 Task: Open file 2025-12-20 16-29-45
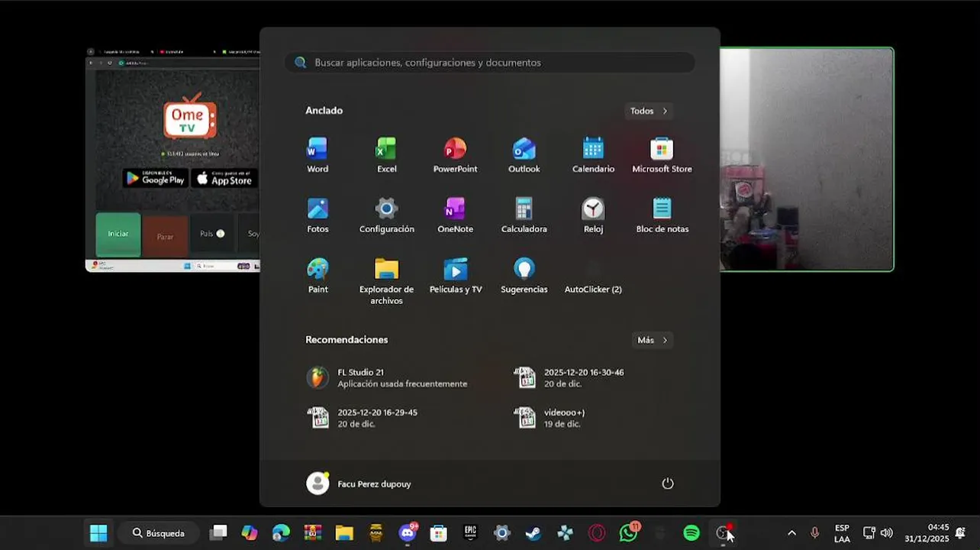(x=363, y=418)
